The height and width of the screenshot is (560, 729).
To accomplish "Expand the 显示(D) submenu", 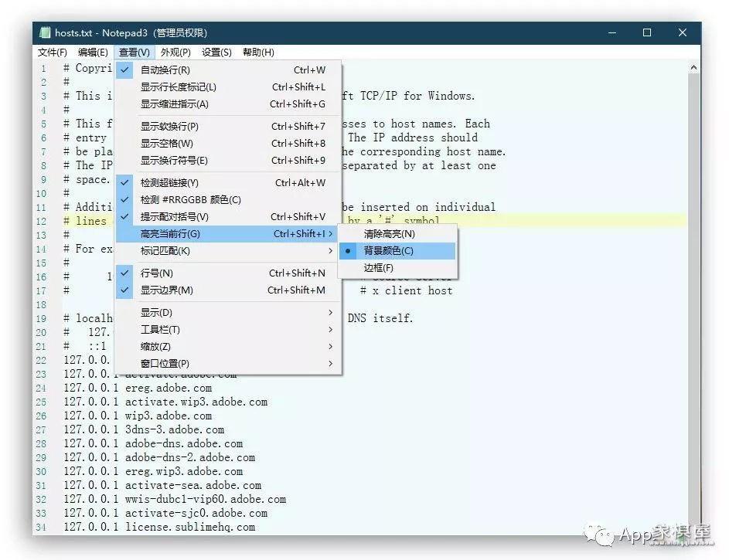I will 228,313.
